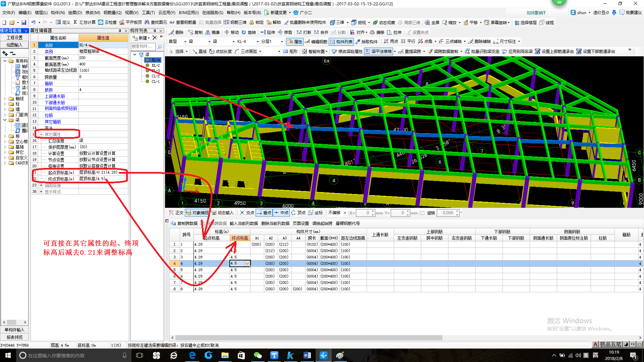644x362 pixels.
Task: Click the delete X icon in 构件列表
Action: (155, 38)
